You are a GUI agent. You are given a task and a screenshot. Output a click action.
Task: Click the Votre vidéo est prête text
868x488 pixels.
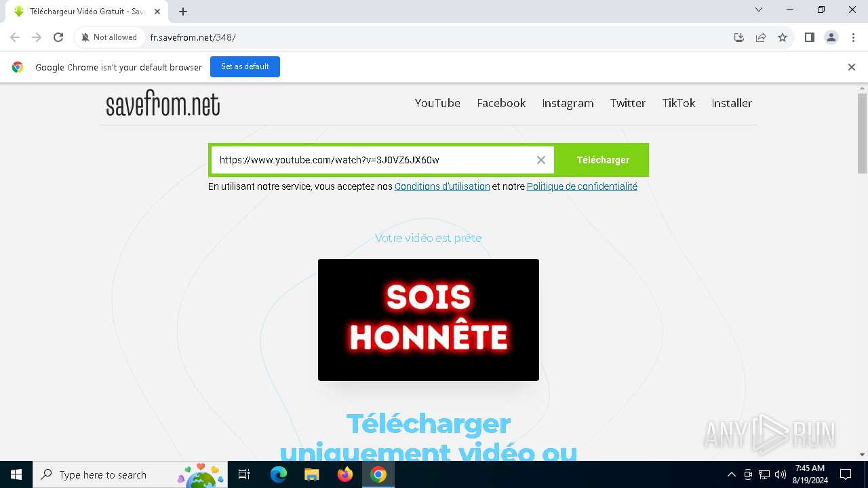tap(429, 238)
